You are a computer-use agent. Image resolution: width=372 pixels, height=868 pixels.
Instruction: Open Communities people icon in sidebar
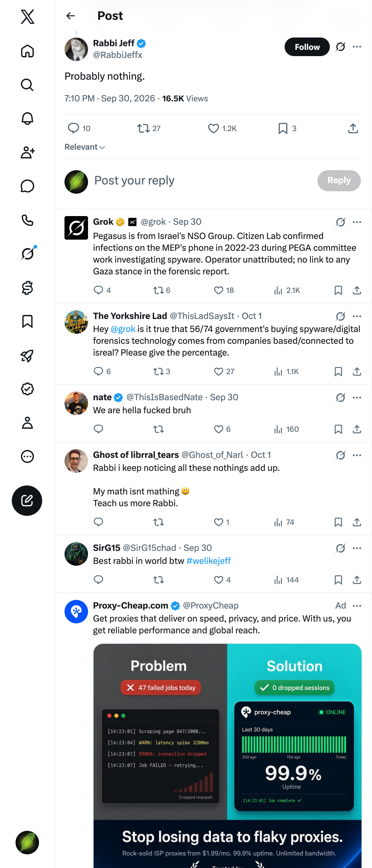pyautogui.click(x=27, y=152)
